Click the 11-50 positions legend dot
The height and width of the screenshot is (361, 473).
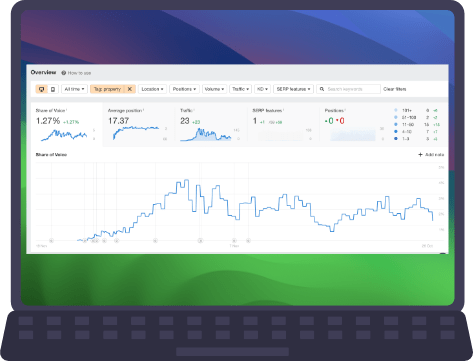pyautogui.click(x=396, y=124)
